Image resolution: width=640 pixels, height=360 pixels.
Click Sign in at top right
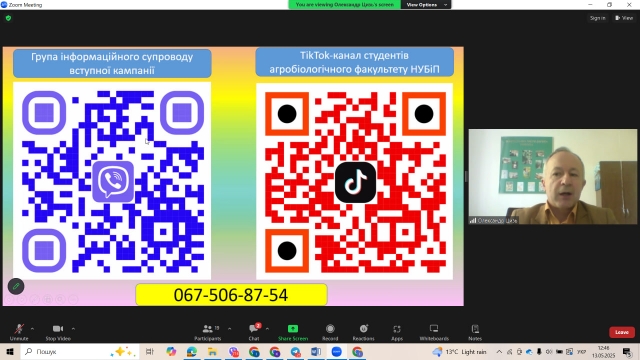598,18
